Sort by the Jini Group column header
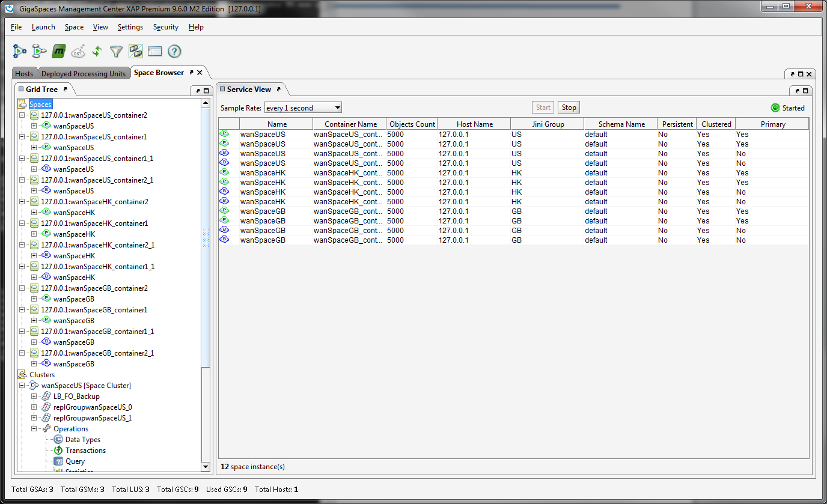 (x=548, y=124)
